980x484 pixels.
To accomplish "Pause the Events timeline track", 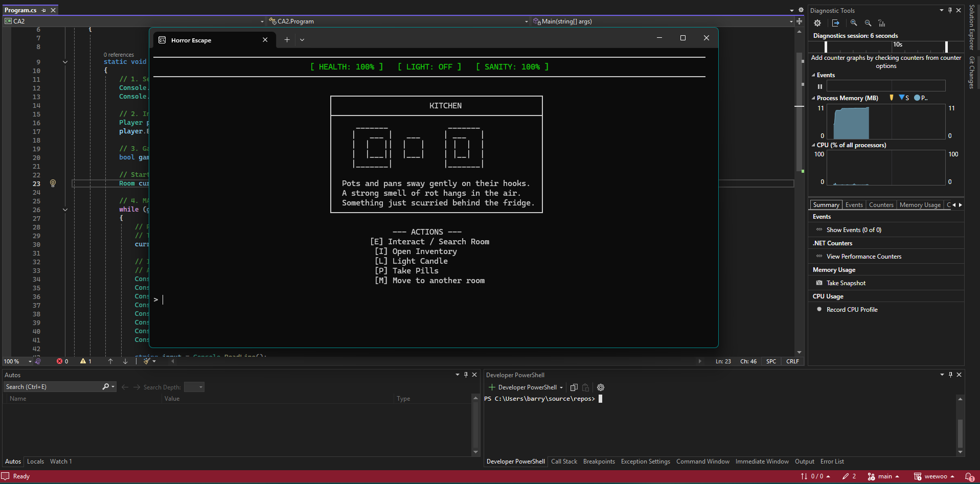I will point(820,86).
